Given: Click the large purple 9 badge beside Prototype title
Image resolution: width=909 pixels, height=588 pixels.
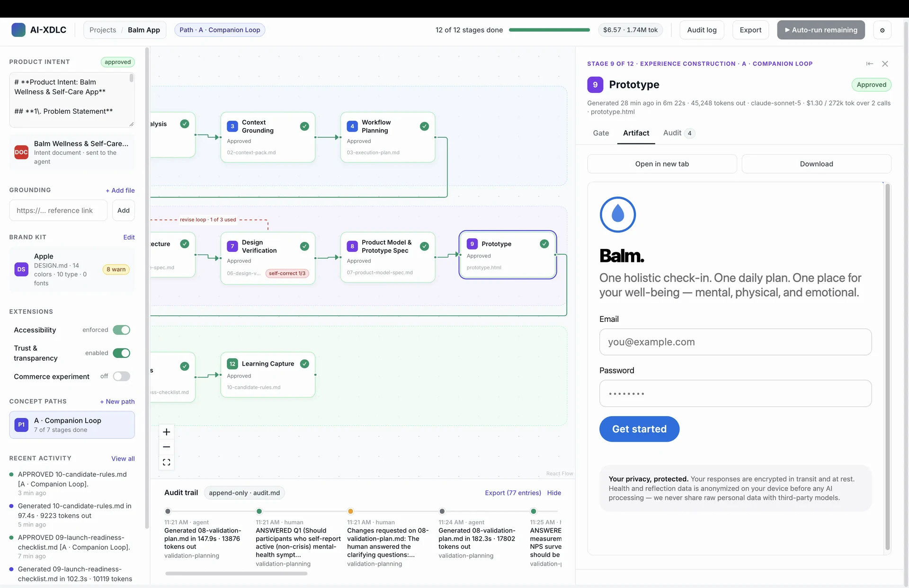Looking at the screenshot, I should (x=595, y=85).
